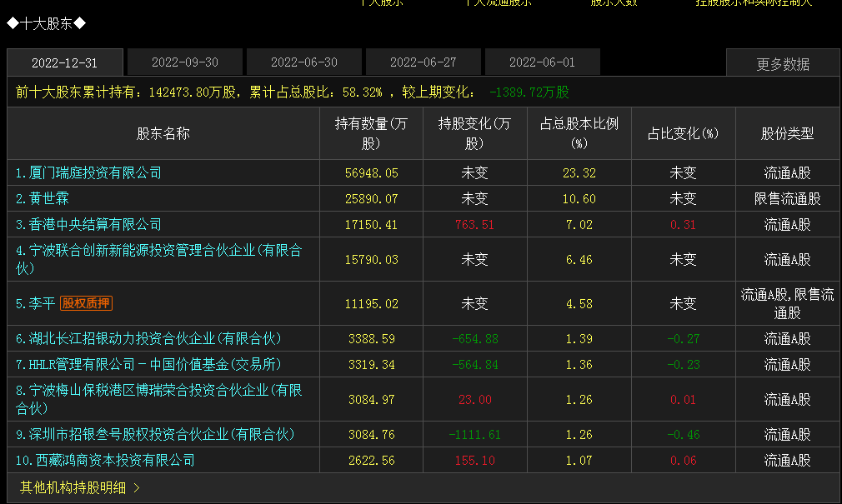Select the 2022-12-31 date tab
The height and width of the screenshot is (504, 842).
64,62
